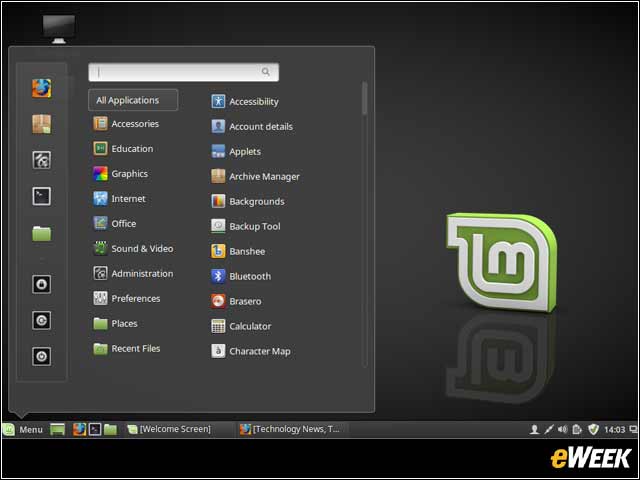Click the 14:03 clock in panel
640x480 pixels.
614,430
